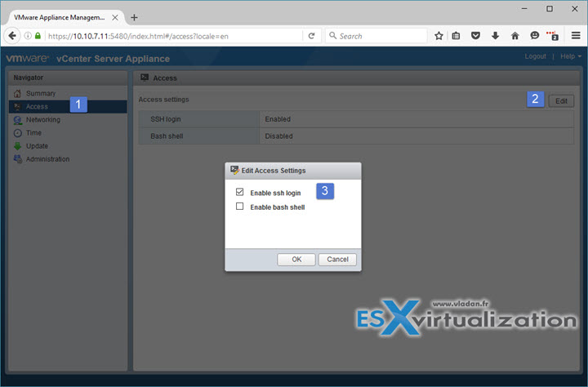
Task: Click the Summary house icon in Navigator
Action: (x=18, y=93)
